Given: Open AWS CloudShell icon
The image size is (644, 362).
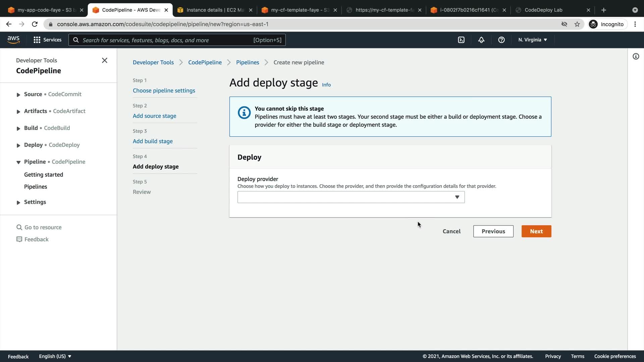Looking at the screenshot, I should coord(461,40).
